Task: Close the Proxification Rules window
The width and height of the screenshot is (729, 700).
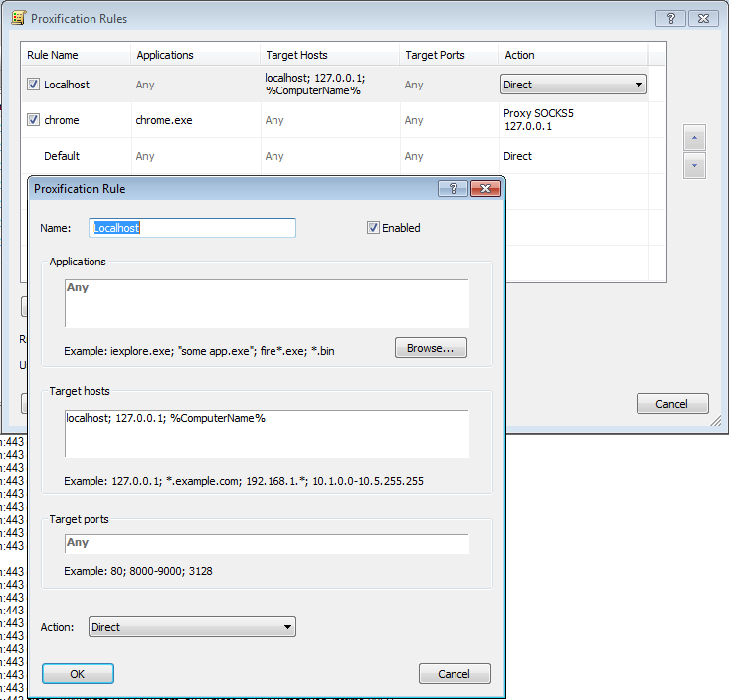Action: (x=703, y=18)
